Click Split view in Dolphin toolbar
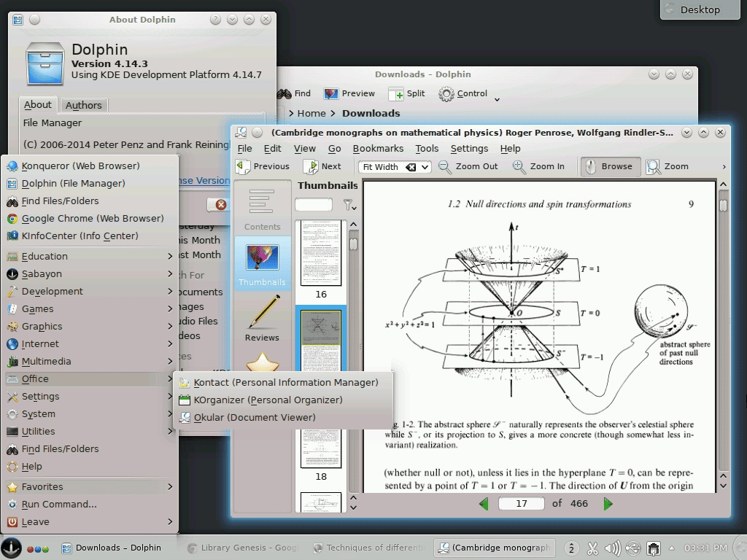The image size is (747, 560). click(x=406, y=94)
